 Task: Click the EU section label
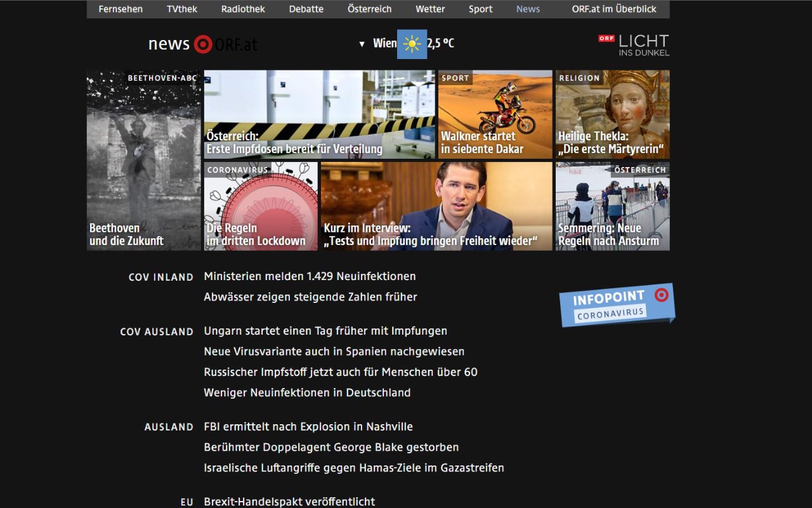[187, 502]
